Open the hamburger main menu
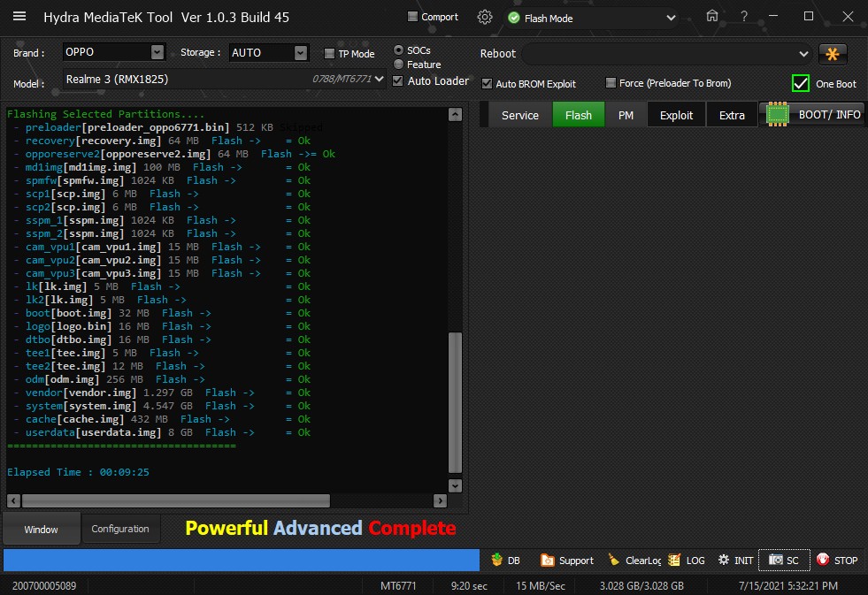Viewport: 868px width, 595px height. click(x=19, y=16)
